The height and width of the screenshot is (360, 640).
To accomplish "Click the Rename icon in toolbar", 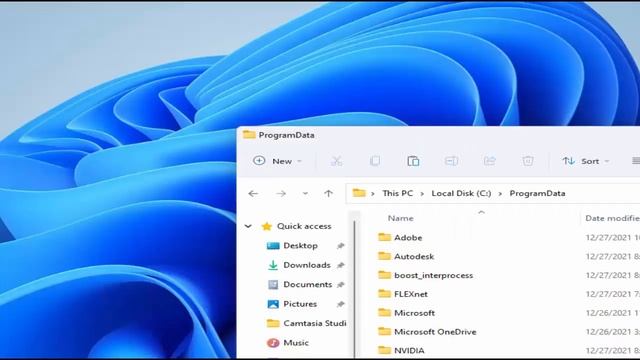I will (x=451, y=161).
